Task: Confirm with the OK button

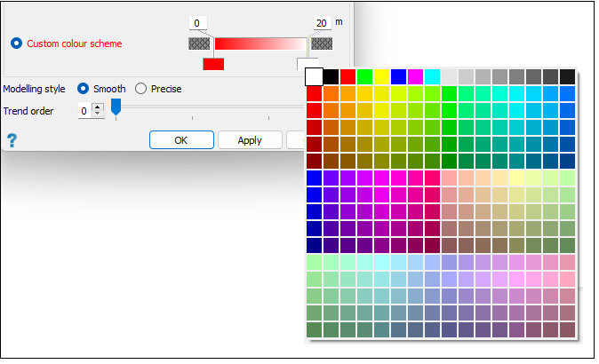Action: point(181,140)
